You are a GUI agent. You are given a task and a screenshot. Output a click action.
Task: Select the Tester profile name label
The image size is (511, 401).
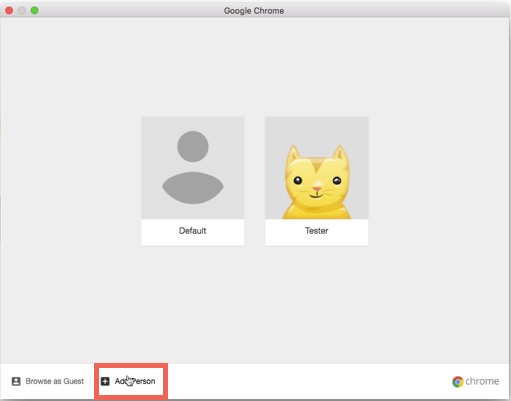pos(317,231)
